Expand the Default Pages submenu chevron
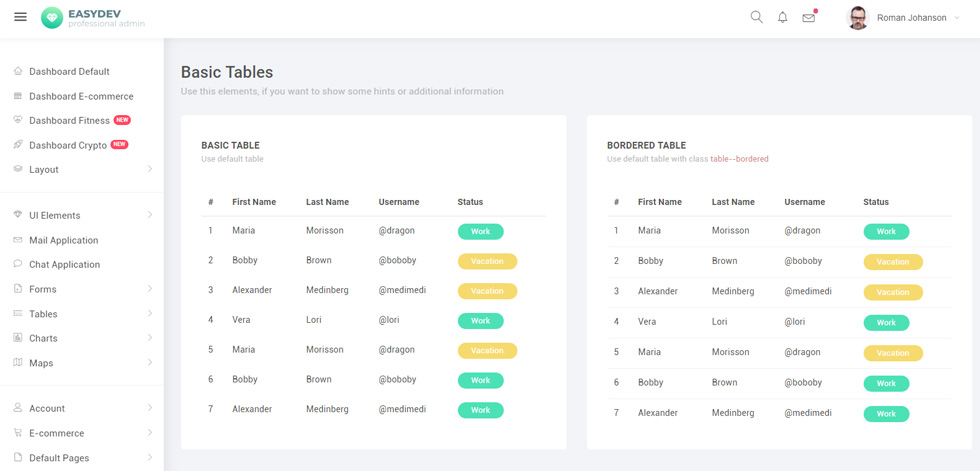The image size is (980, 471). click(150, 457)
